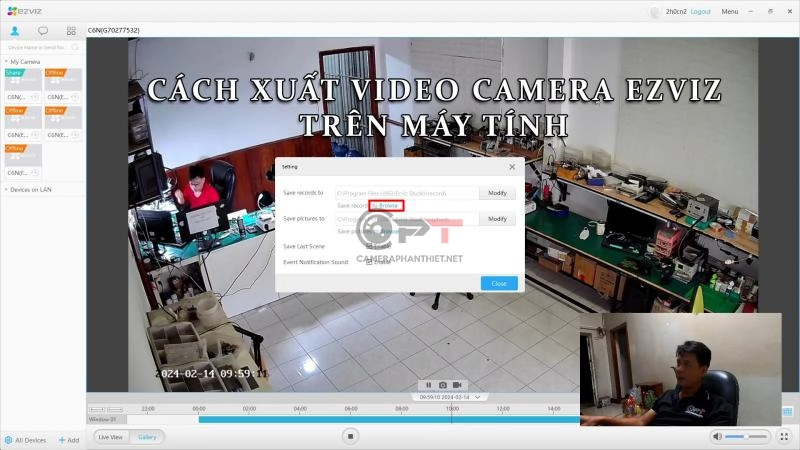800x450 pixels.
Task: Mute audio with the speaker icon
Action: [717, 436]
